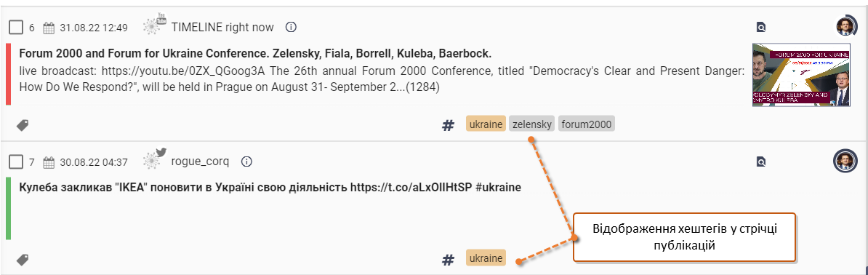
Task: Open the Forum 2000 and Forum for Ukraine headline
Action: click(x=255, y=55)
